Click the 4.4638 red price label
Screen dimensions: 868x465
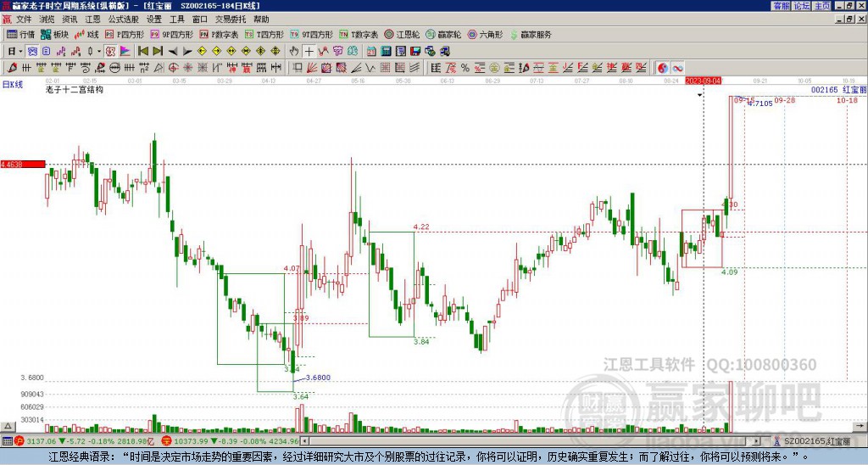pyautogui.click(x=23, y=164)
